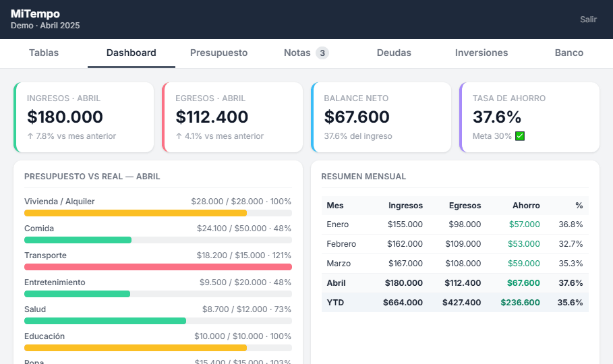Image resolution: width=613 pixels, height=364 pixels.
Task: Click the Egresos column header
Action: [x=465, y=206]
